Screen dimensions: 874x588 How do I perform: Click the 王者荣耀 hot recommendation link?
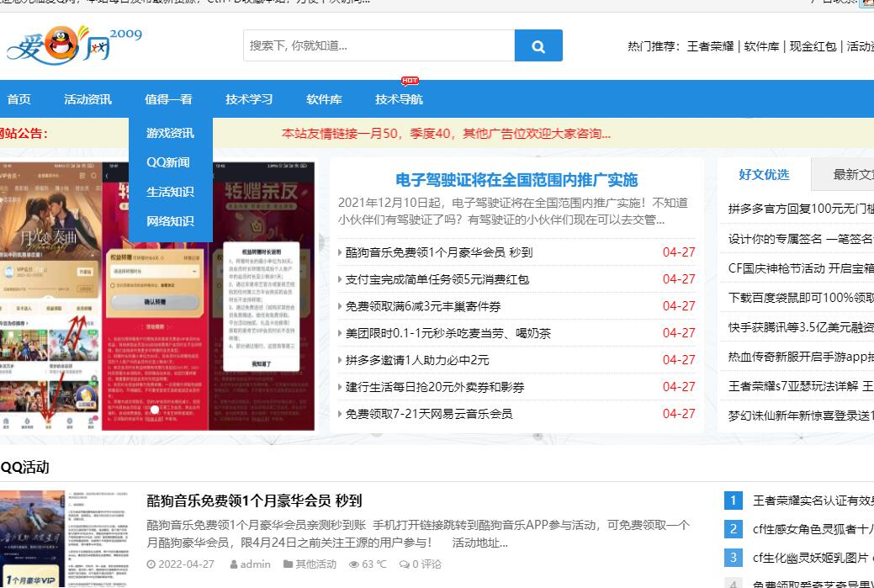711,46
